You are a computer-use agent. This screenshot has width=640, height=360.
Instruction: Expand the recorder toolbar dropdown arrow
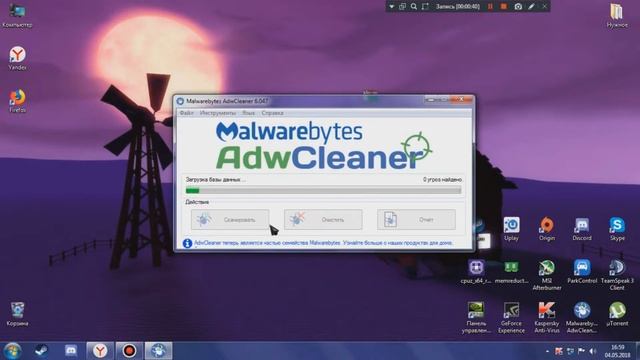point(391,7)
